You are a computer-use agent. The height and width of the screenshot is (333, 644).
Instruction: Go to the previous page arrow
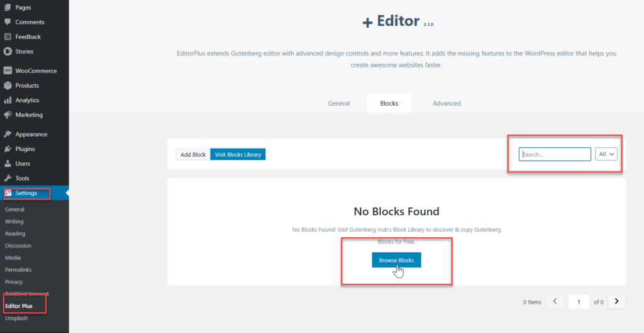coord(555,302)
